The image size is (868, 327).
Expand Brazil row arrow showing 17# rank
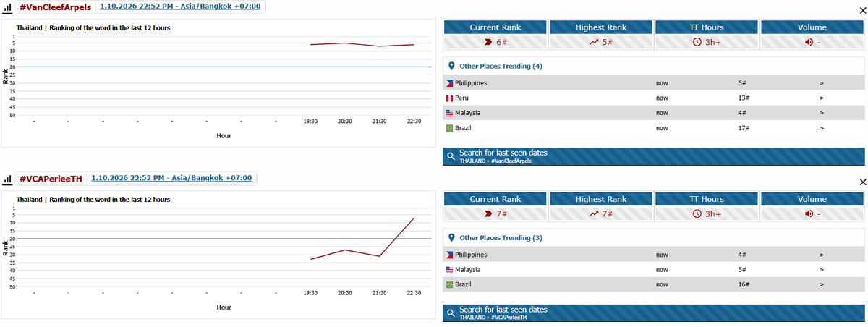pyautogui.click(x=822, y=128)
